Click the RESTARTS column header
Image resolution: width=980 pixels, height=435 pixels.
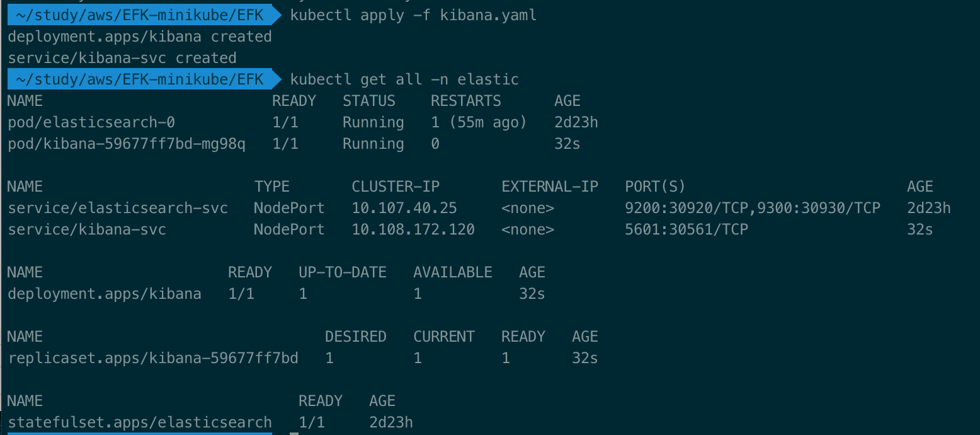click(x=466, y=101)
